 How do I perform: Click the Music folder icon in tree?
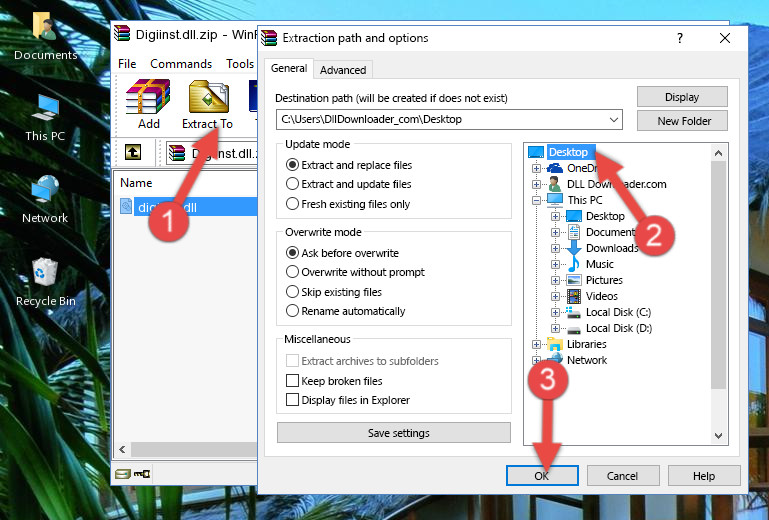click(573, 264)
